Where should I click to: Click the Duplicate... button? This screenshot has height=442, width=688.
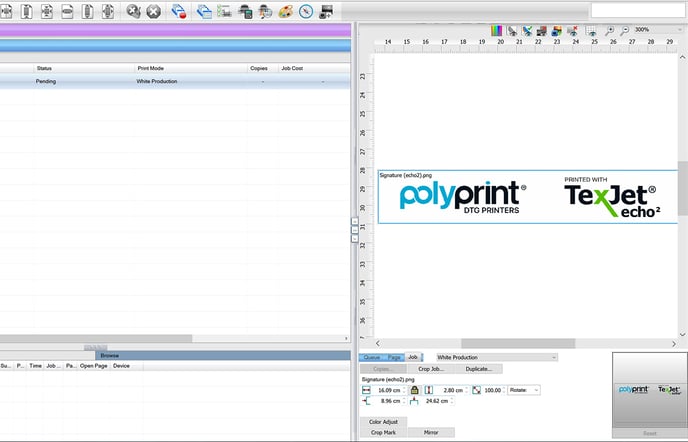click(x=479, y=369)
